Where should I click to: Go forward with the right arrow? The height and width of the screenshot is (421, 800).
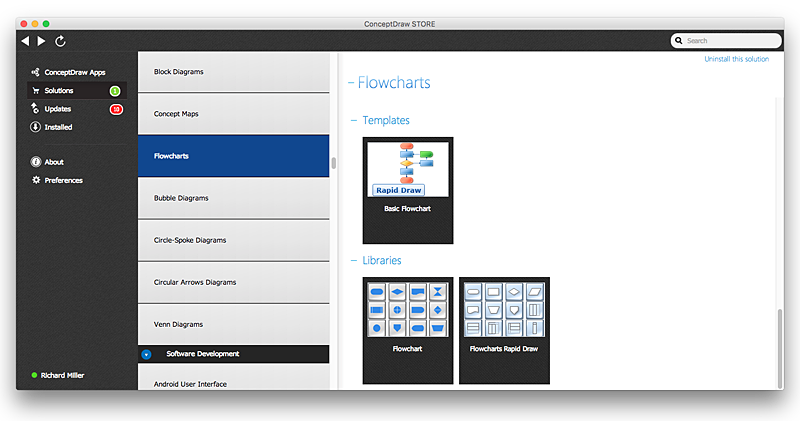(x=41, y=41)
